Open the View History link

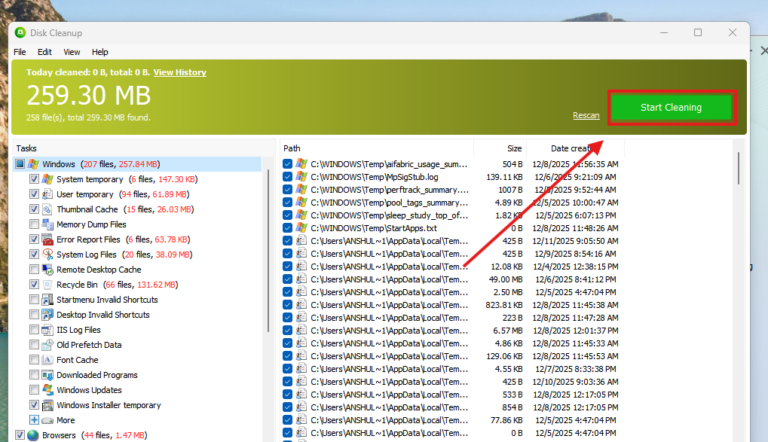180,73
